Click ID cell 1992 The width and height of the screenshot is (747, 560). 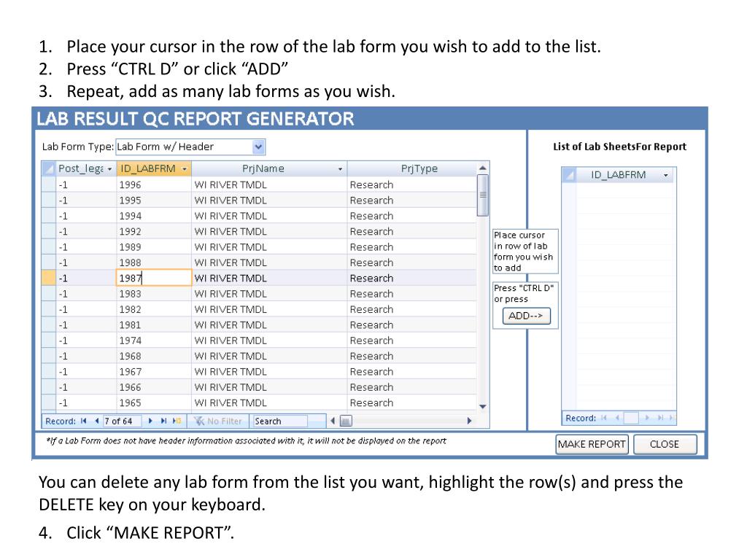[x=153, y=231]
